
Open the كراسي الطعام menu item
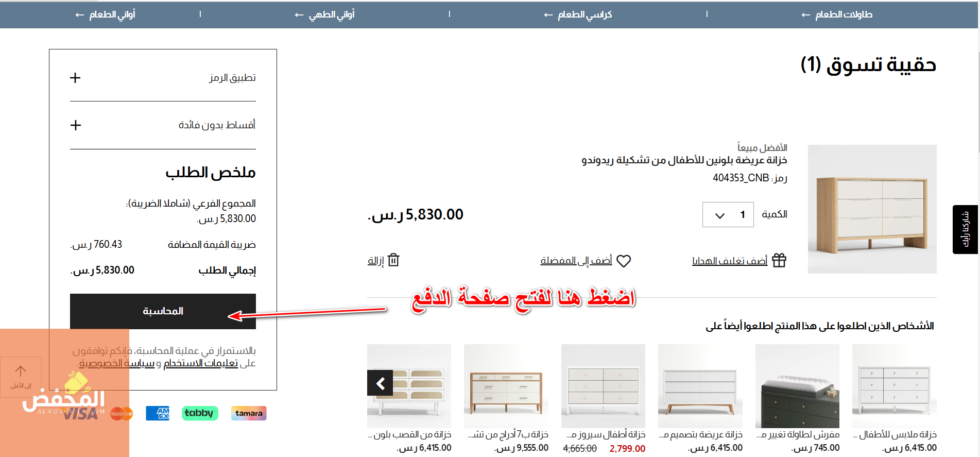tap(578, 14)
